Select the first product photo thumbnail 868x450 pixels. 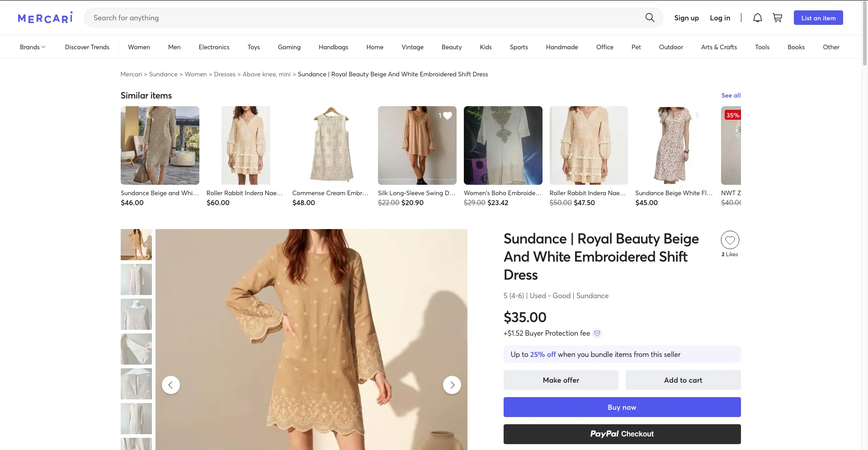click(136, 244)
